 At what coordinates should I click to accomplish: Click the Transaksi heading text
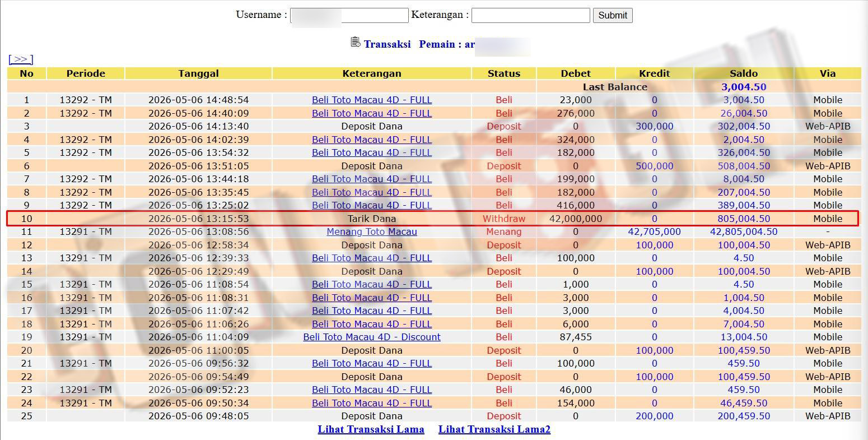click(387, 44)
